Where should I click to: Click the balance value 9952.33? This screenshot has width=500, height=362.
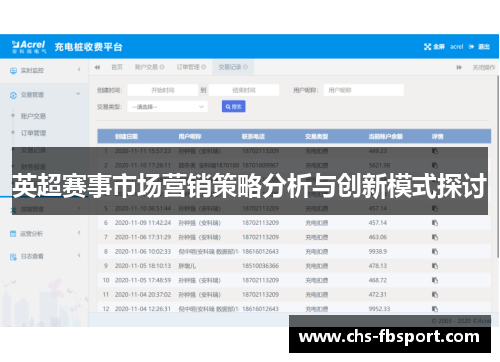pyautogui.click(x=379, y=309)
